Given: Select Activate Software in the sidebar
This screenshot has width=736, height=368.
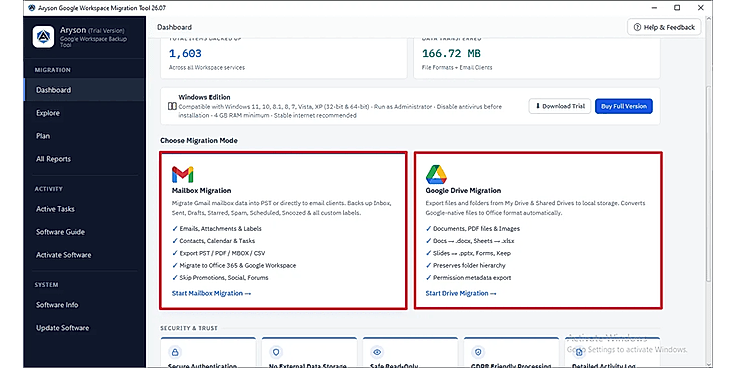Looking at the screenshot, I should (84, 255).
